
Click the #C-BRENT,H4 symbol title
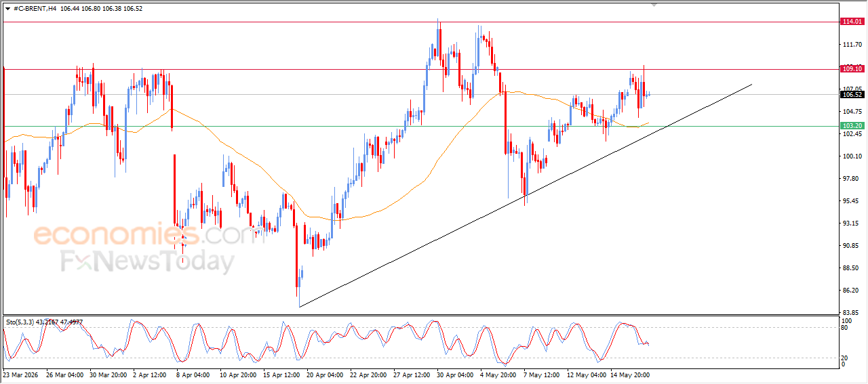pyautogui.click(x=35, y=8)
